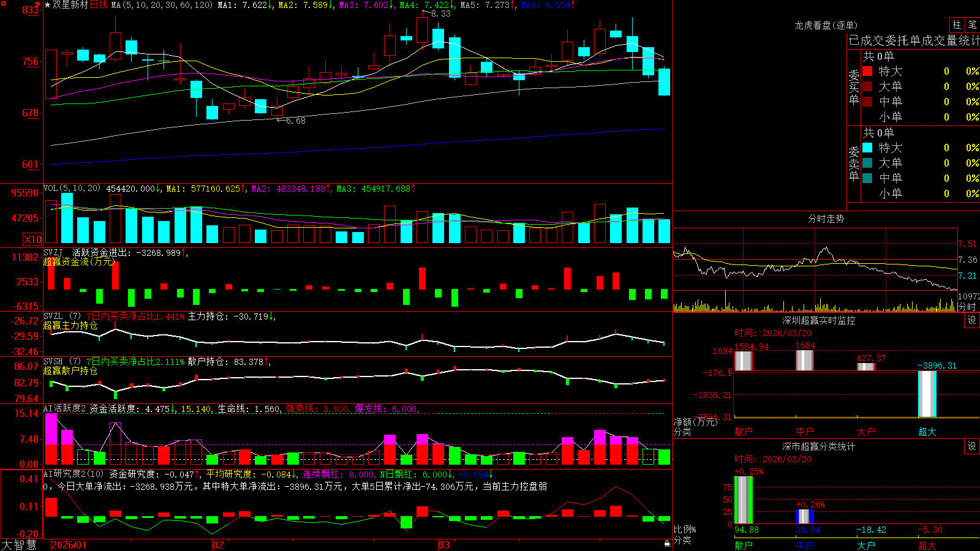
Task: Open 设 settings for 深市超赢分类统计
Action: [x=972, y=446]
